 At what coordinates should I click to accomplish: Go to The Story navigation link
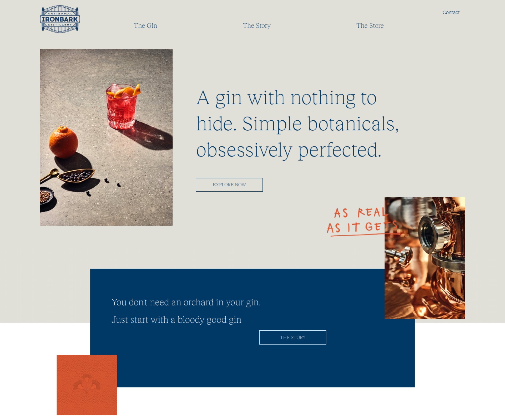256,26
